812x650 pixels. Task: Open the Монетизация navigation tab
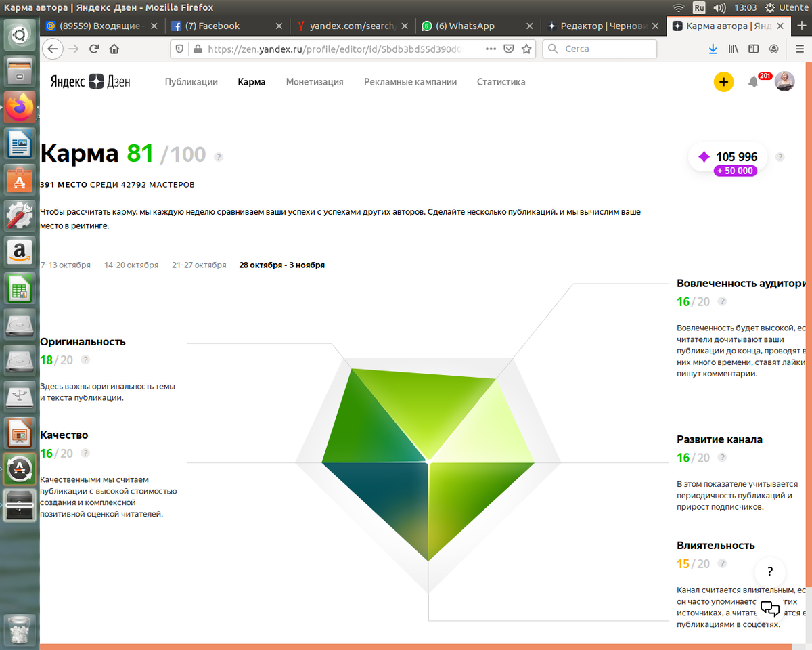coord(315,82)
